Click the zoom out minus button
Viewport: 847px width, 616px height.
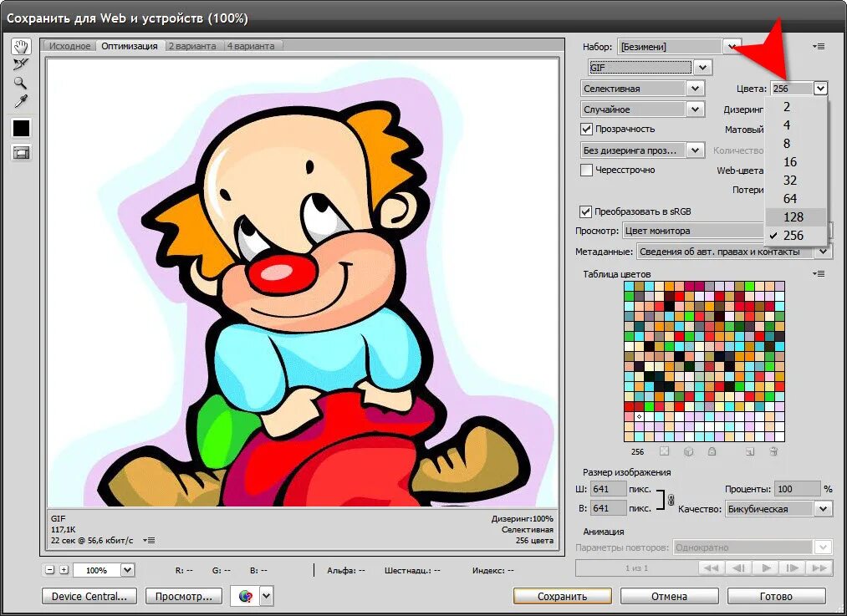coord(50,569)
